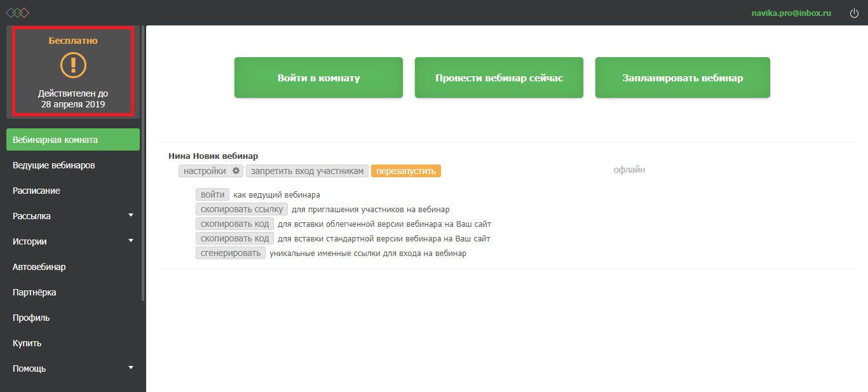The height and width of the screenshot is (392, 868).
Task: Go to Ведущие вебинаров menu item
Action: (54, 165)
